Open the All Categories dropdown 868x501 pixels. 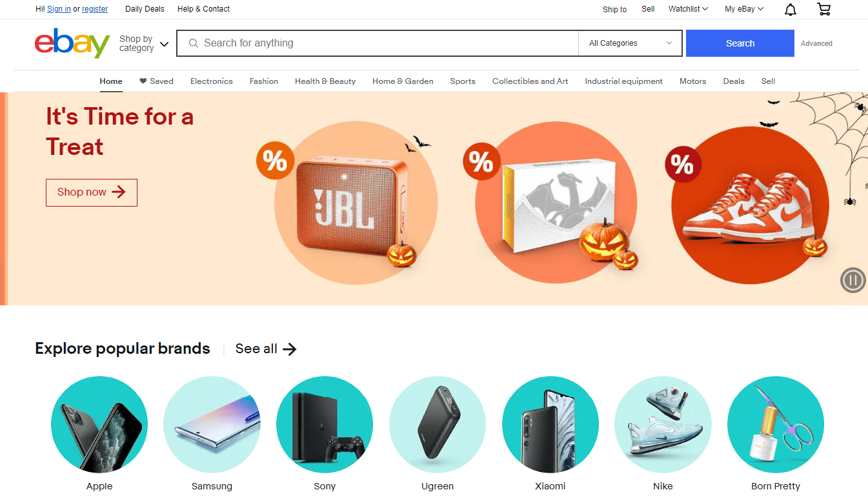[x=631, y=43]
